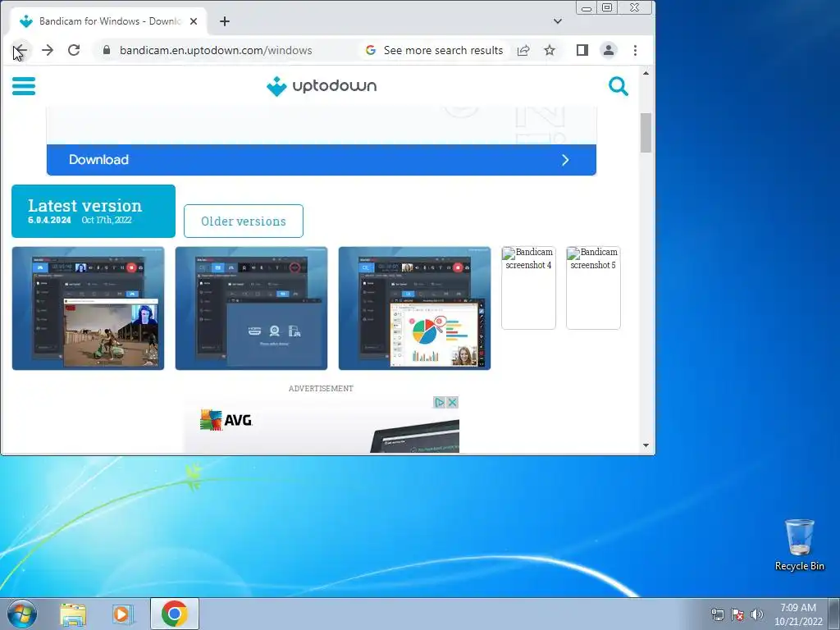
Task: Click the blue Download button
Action: 322,160
